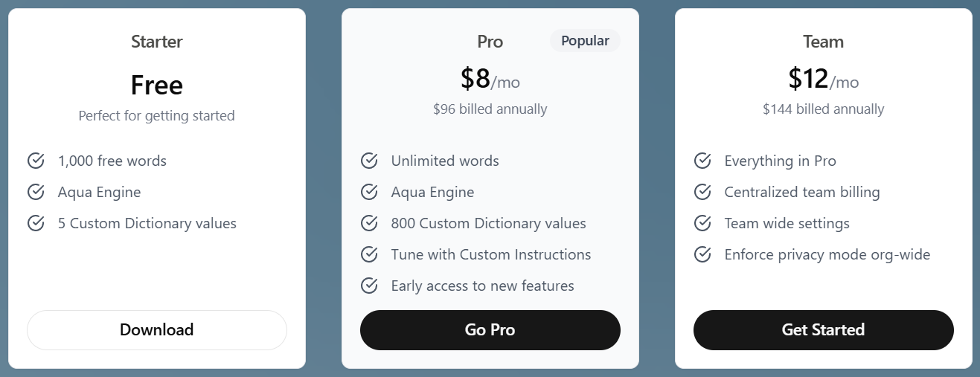This screenshot has height=377, width=980.
Task: Click checkmark icon beside Tune with Custom Instructions
Action: (x=369, y=254)
